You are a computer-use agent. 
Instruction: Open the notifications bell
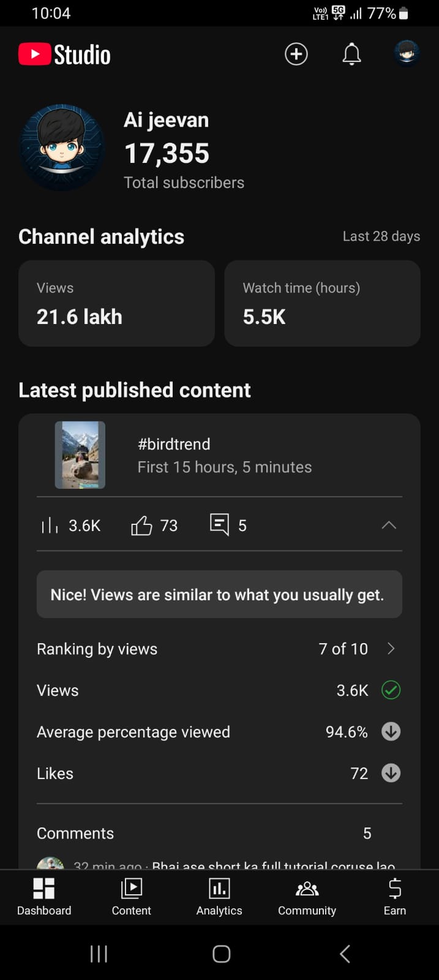(351, 54)
